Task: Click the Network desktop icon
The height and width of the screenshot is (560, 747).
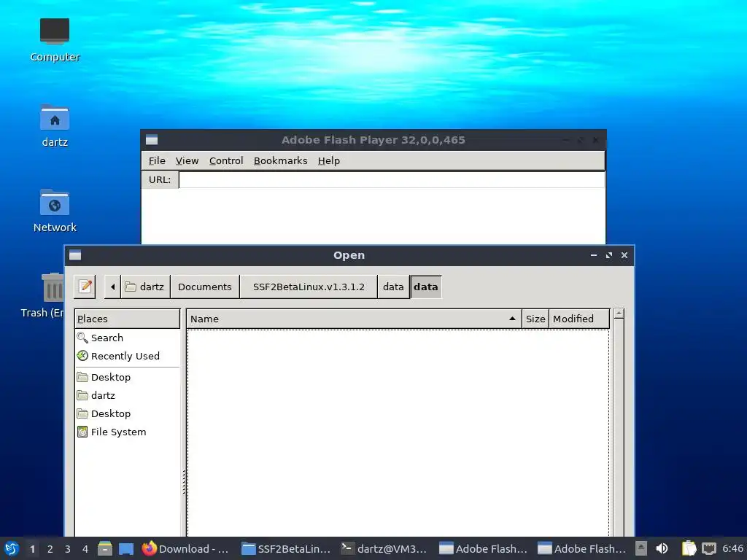Action: 55,211
